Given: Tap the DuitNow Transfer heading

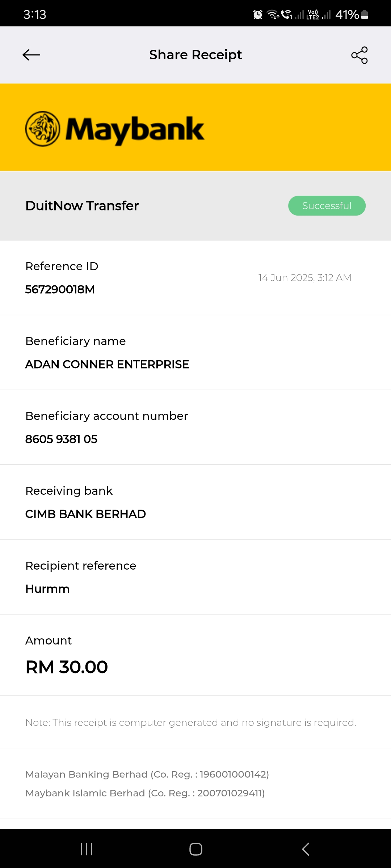Looking at the screenshot, I should point(82,206).
